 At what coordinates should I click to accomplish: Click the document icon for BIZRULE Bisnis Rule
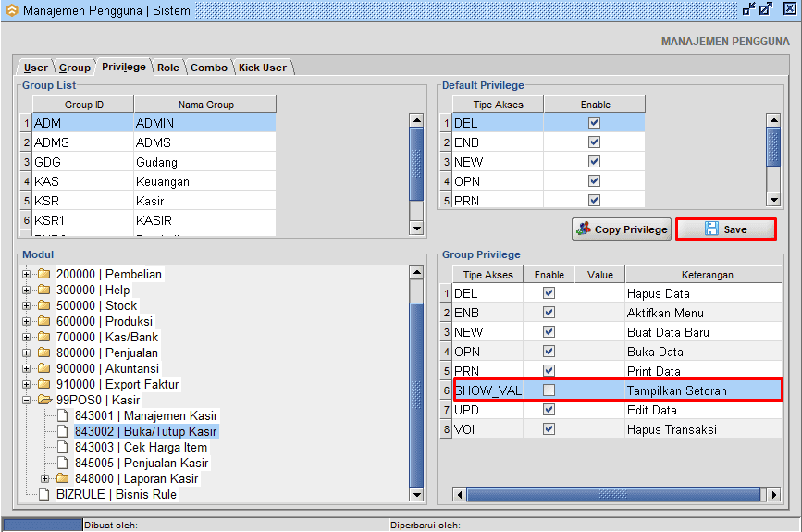point(44,495)
